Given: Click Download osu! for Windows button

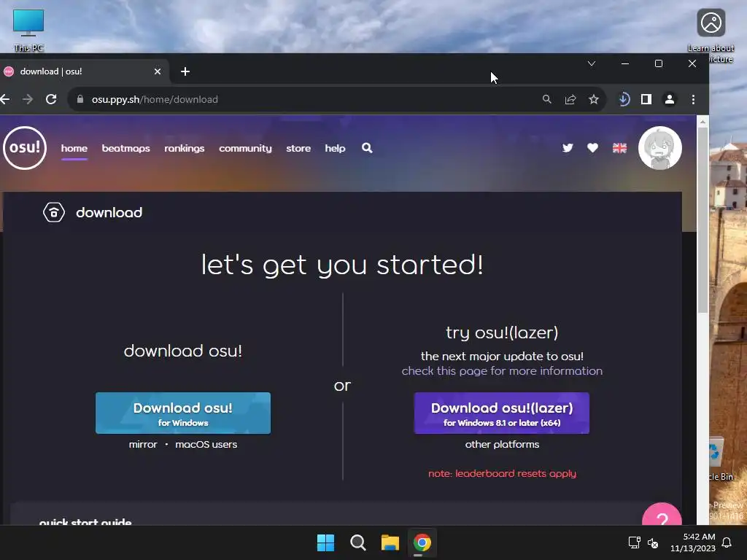Looking at the screenshot, I should click(183, 413).
